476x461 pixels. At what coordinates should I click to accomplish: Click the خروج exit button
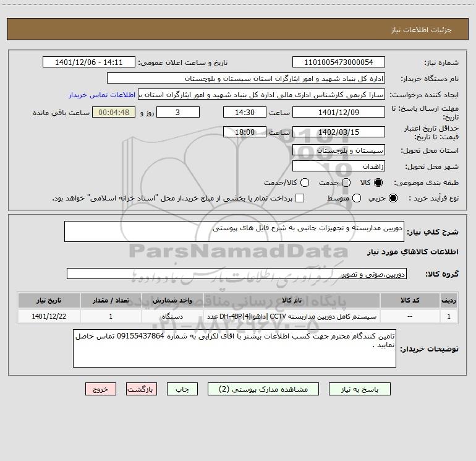pyautogui.click(x=101, y=389)
